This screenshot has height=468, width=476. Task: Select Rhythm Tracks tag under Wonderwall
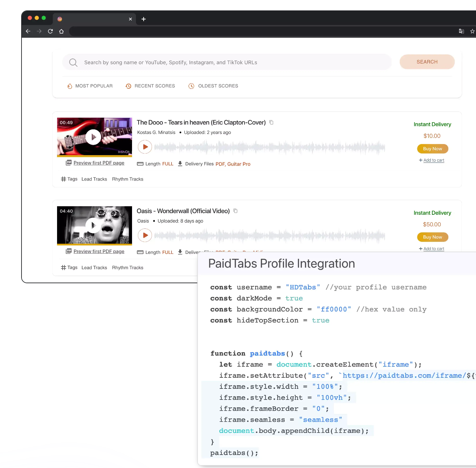tap(128, 268)
